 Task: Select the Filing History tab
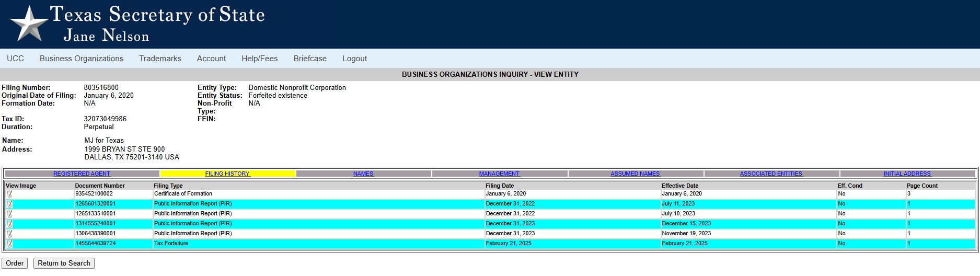[227, 174]
